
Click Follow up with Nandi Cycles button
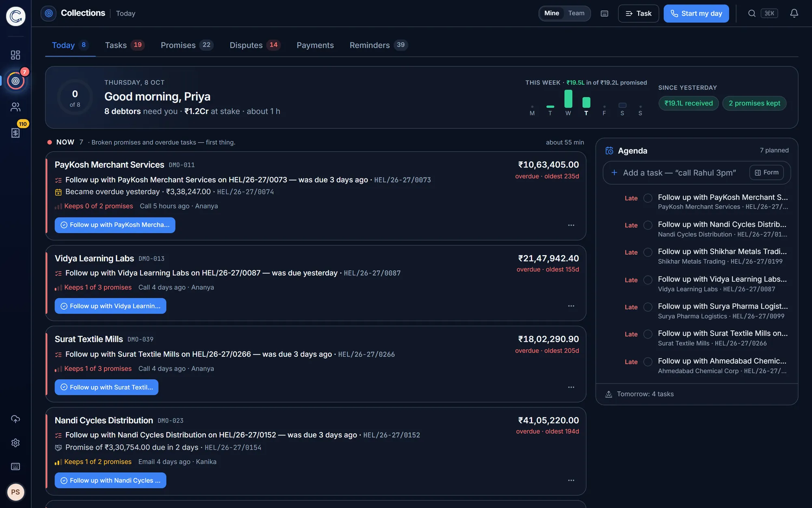click(110, 480)
